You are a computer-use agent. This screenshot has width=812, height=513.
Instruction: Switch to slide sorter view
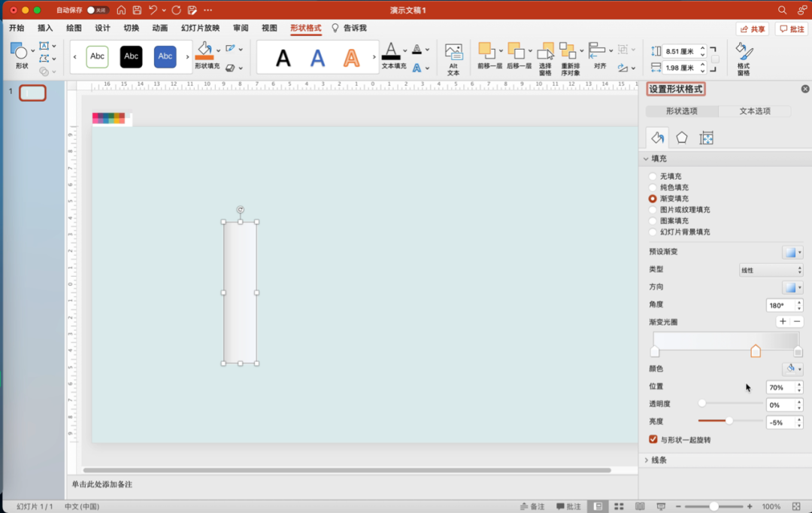(x=619, y=506)
